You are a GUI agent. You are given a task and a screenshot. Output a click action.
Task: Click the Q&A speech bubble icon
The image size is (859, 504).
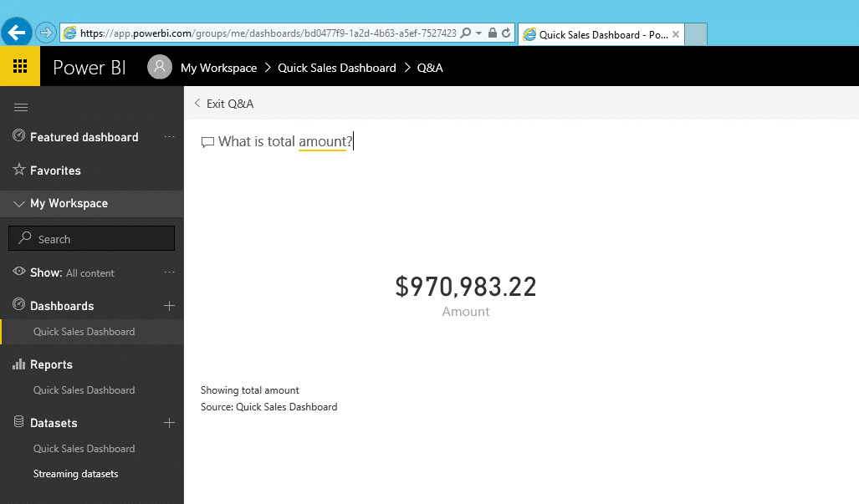point(207,142)
